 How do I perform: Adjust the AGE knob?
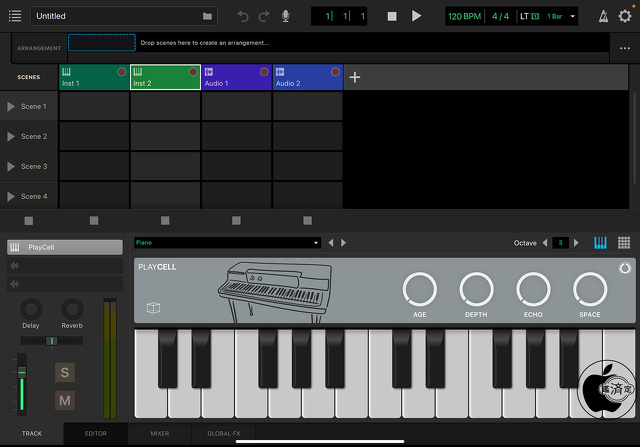click(420, 289)
